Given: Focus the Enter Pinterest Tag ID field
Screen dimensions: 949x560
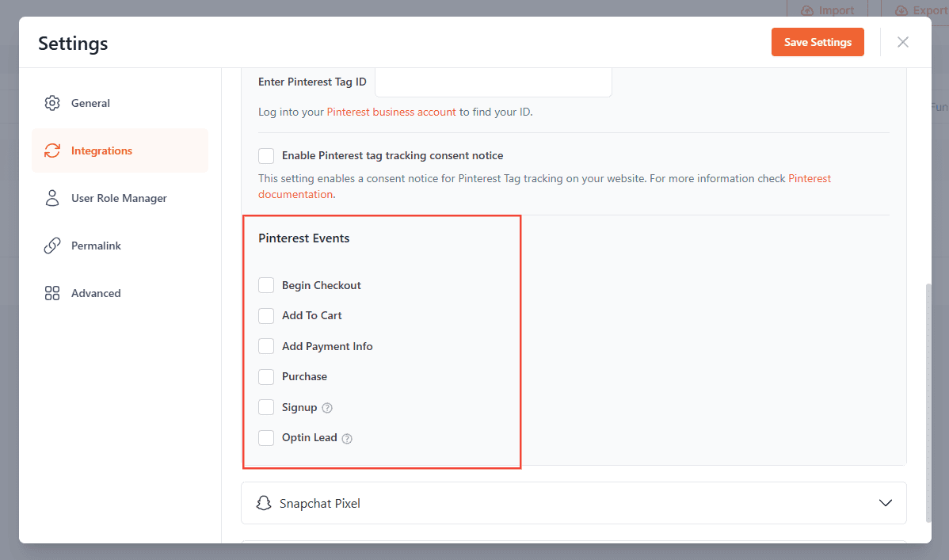Looking at the screenshot, I should coord(493,82).
